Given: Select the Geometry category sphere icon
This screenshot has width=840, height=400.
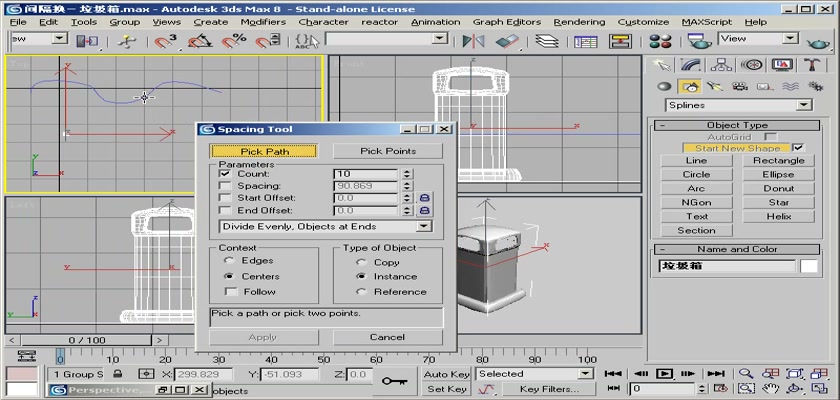Looking at the screenshot, I should pyautogui.click(x=664, y=86).
